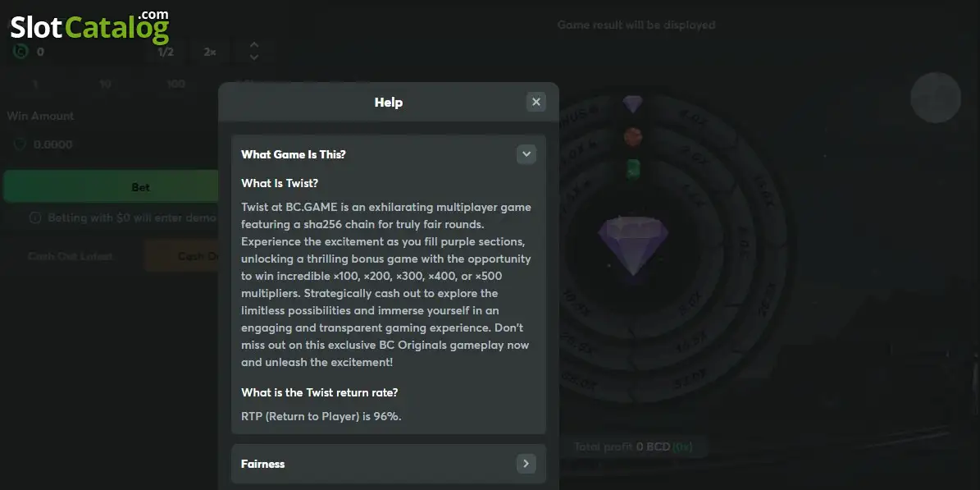Collapse the What Game Is This section
The image size is (980, 490).
[526, 154]
